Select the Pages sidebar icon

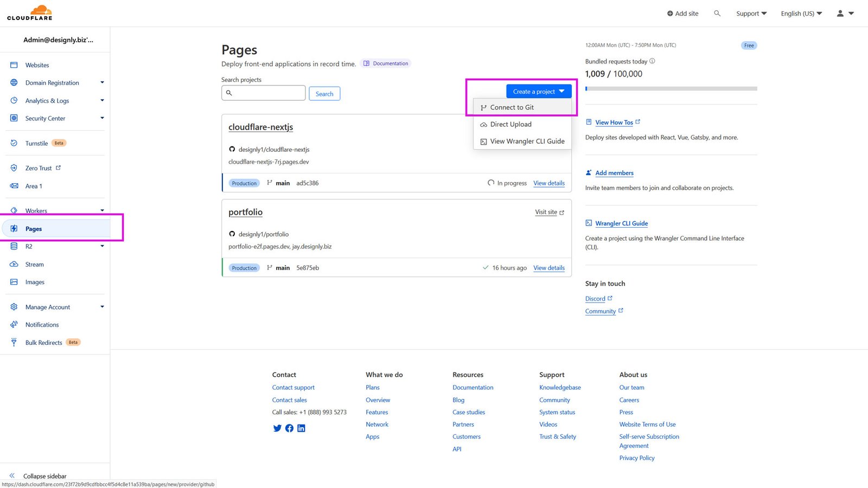tap(14, 228)
